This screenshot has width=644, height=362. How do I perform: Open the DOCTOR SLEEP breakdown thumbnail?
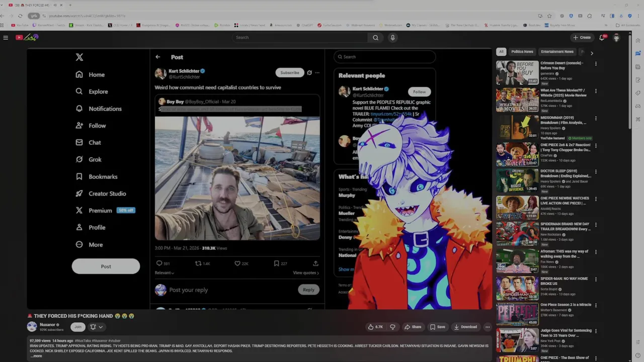tap(517, 180)
